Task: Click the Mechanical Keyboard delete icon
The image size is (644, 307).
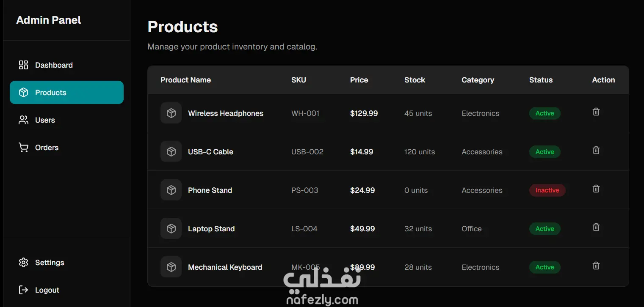Action: pos(596,266)
